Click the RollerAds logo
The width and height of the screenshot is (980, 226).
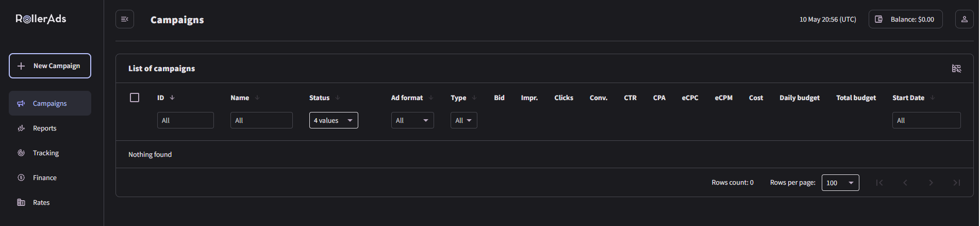pyautogui.click(x=41, y=19)
